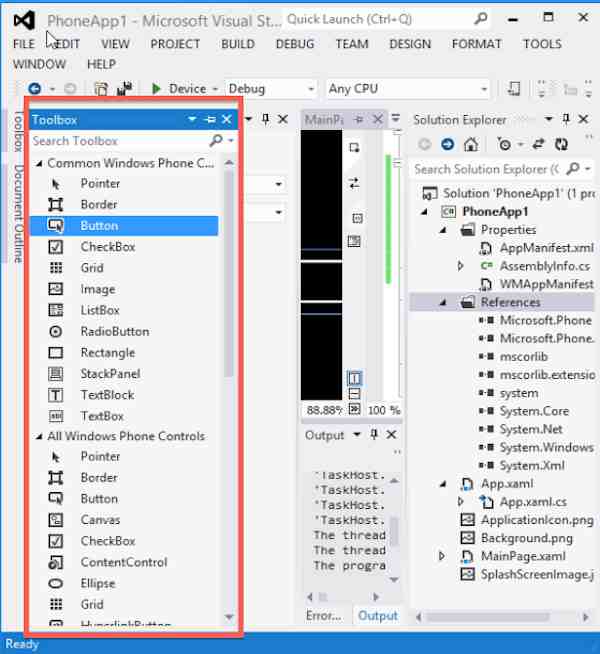Toggle auto-hide pin on Solution Explorer
This screenshot has width=600, height=654.
(566, 119)
